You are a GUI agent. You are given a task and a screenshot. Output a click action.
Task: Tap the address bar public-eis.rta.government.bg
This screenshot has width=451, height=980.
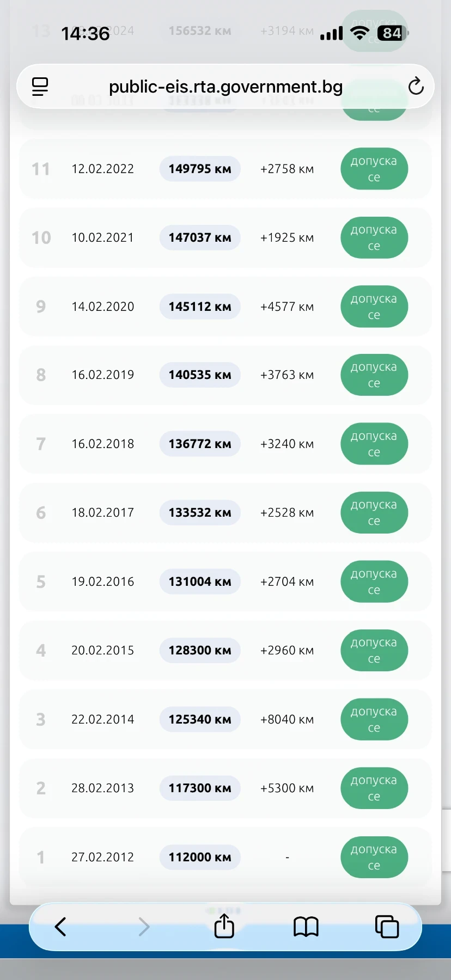tap(225, 87)
